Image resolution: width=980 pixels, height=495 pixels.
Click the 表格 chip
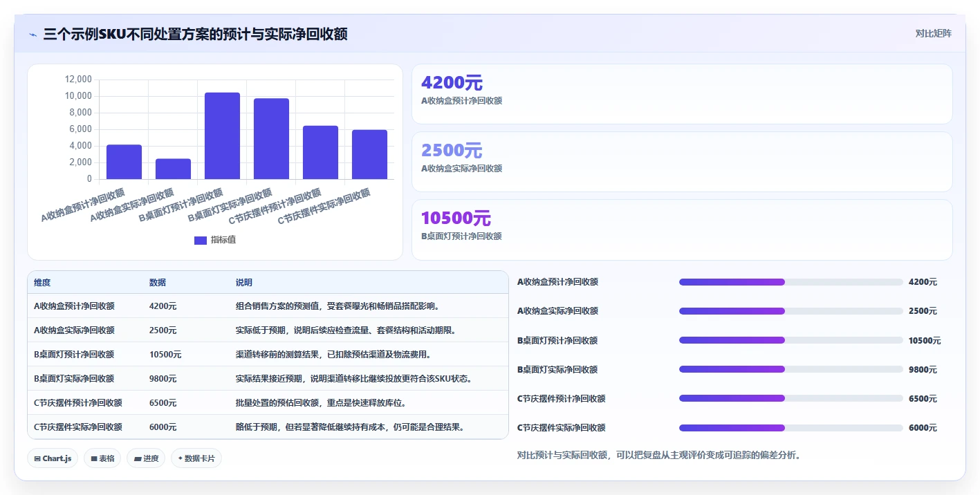pyautogui.click(x=102, y=458)
